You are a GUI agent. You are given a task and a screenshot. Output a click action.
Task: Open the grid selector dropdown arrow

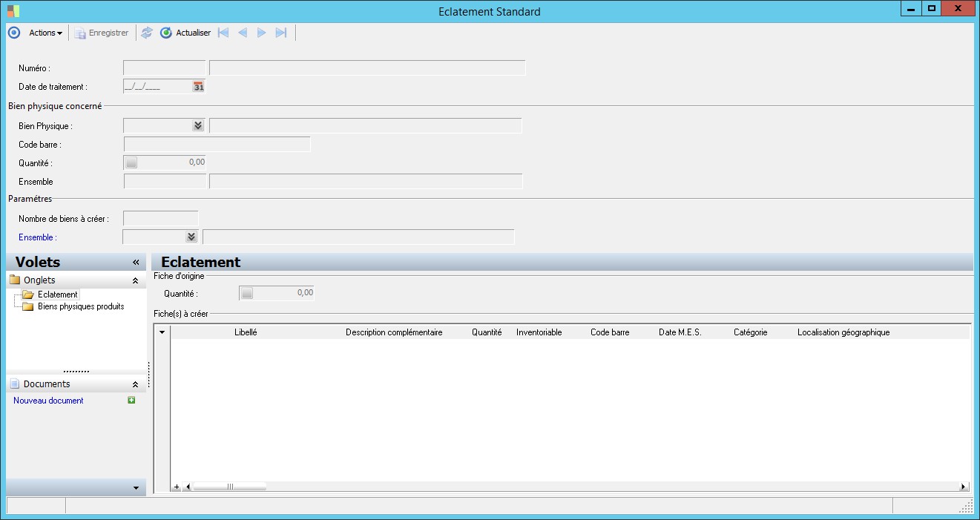tap(162, 332)
